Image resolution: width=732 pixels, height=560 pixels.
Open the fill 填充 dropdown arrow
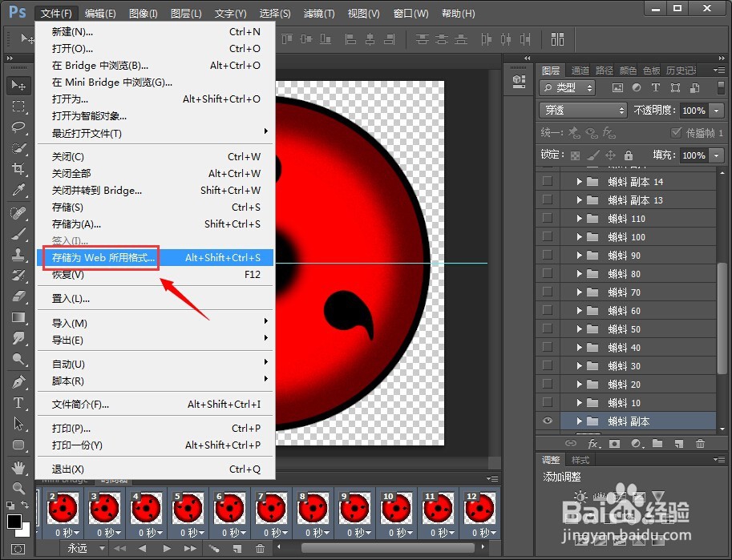tap(716, 155)
